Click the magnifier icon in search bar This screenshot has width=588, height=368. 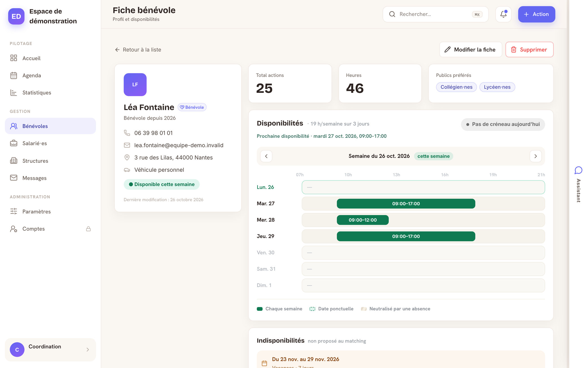coord(392,14)
